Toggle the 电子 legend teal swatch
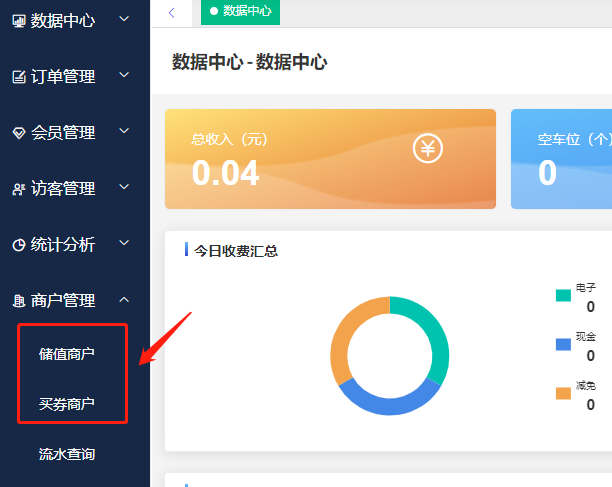Screen dimensions: 612x487 coord(563,295)
